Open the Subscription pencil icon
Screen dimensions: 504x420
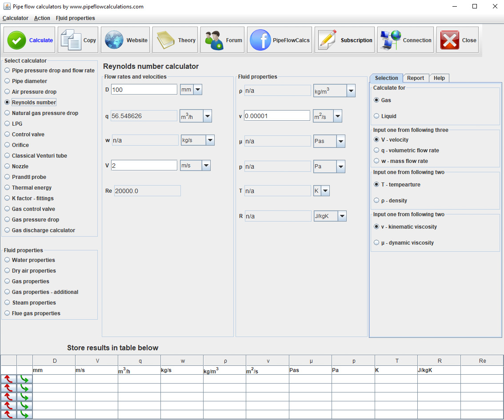pos(328,40)
